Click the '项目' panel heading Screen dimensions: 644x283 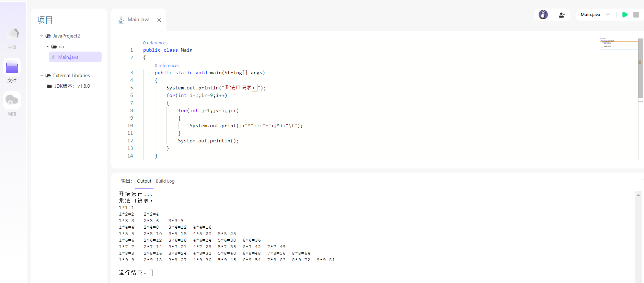point(45,20)
